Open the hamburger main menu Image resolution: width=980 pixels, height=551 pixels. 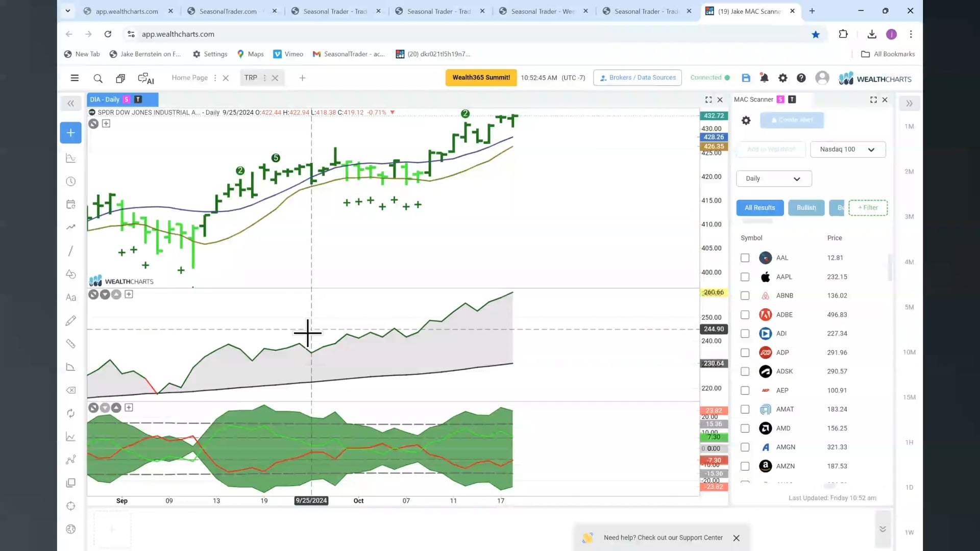75,78
